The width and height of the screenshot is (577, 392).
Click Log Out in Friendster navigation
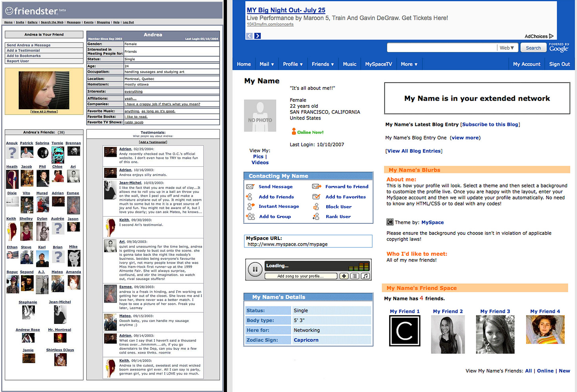pos(128,22)
